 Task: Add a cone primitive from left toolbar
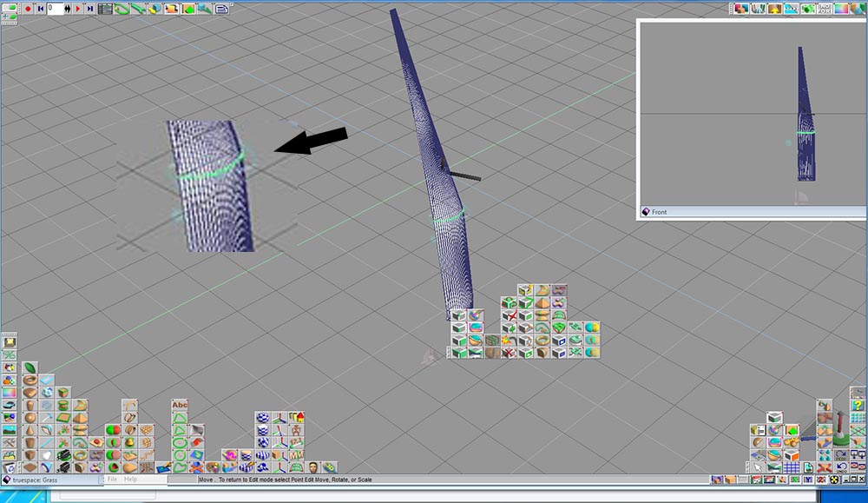click(x=30, y=430)
